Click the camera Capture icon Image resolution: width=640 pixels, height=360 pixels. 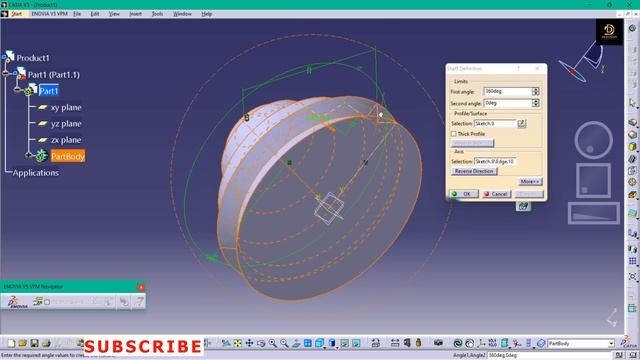[438, 343]
